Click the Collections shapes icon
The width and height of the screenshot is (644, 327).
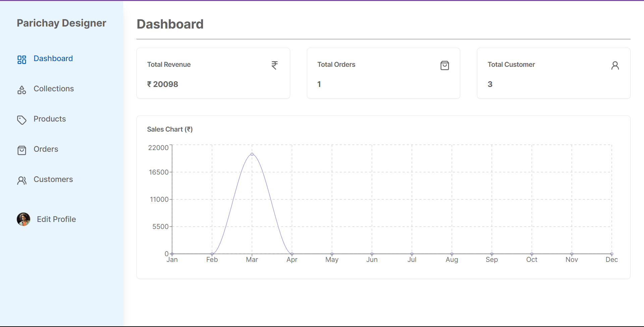(x=22, y=90)
